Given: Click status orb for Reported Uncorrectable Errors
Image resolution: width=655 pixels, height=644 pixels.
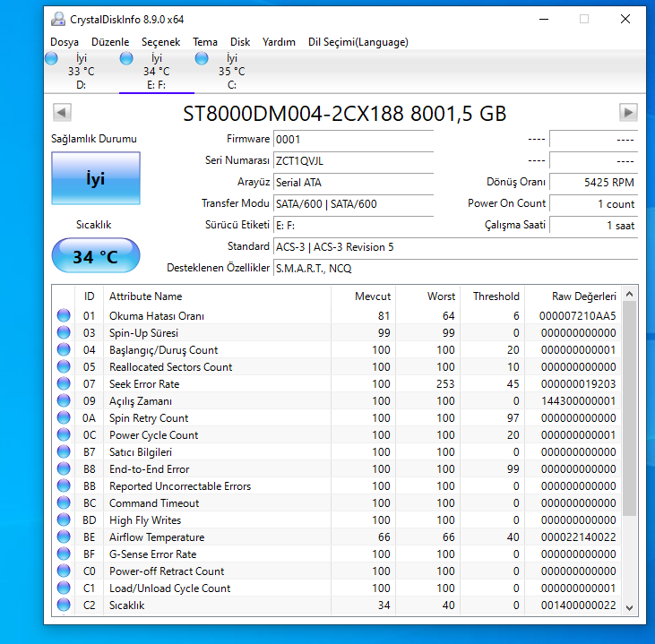Looking at the screenshot, I should pos(64,485).
